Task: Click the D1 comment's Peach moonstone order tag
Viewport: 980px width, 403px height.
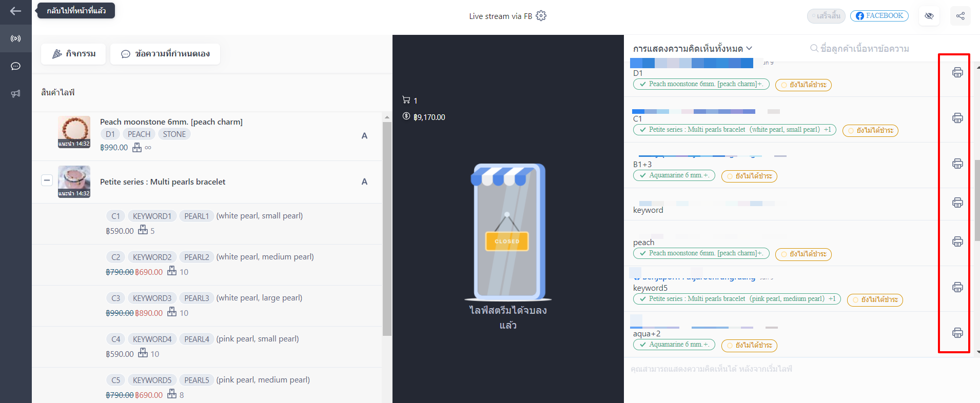Action: click(x=701, y=84)
